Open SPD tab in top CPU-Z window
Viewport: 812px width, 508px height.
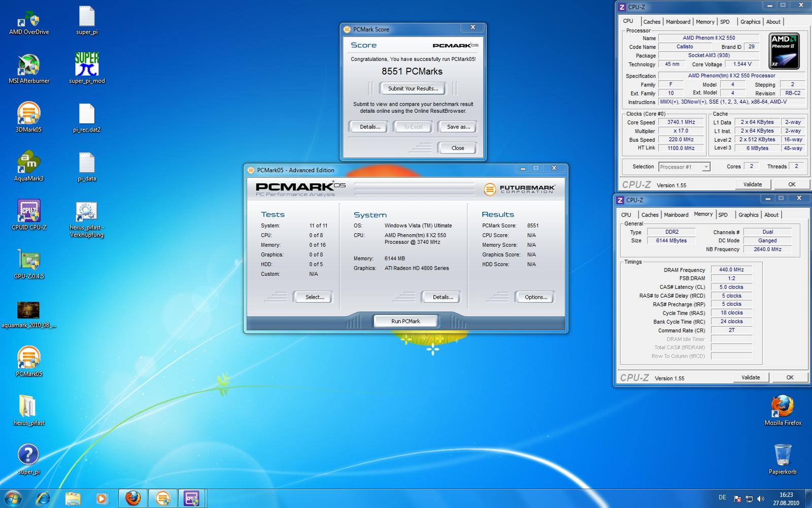(725, 22)
